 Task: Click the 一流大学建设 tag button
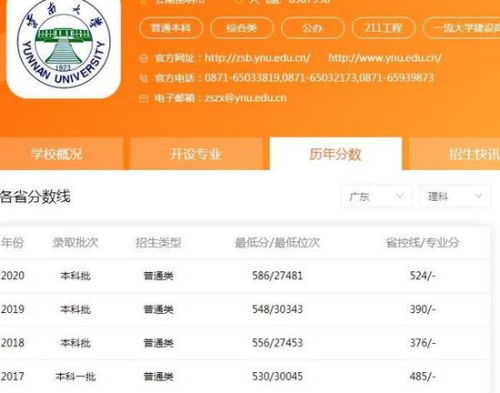click(x=462, y=28)
